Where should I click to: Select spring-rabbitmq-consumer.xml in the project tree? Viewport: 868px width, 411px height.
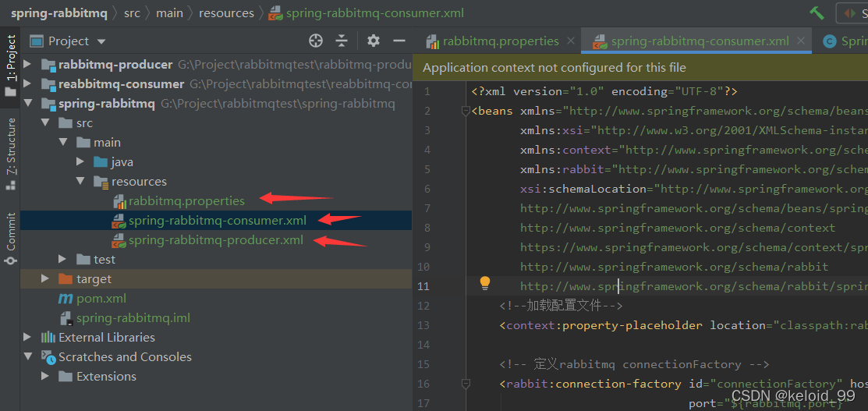tap(218, 221)
